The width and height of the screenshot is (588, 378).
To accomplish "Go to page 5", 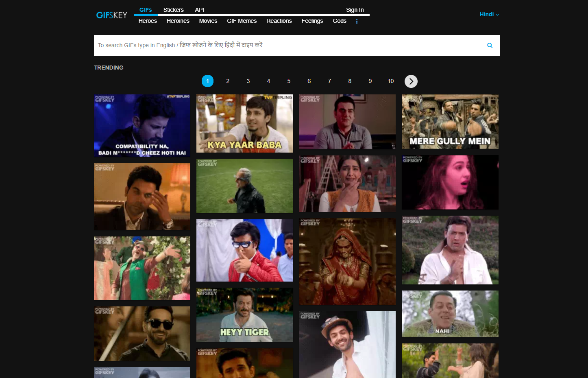I will coord(289,81).
